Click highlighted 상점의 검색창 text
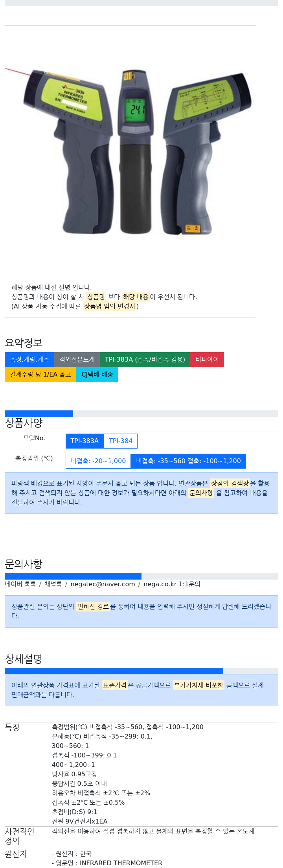Image resolution: width=283 pixels, height=868 pixels. click(x=230, y=483)
